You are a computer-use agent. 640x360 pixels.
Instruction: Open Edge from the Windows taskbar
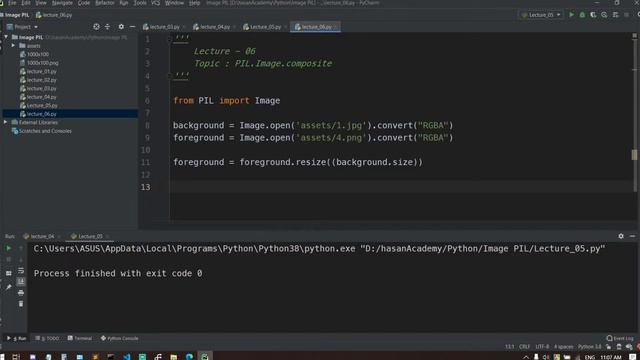(x=189, y=356)
